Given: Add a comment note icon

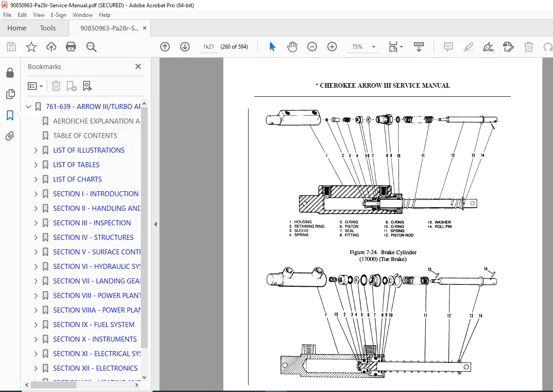Looking at the screenshot, I should pos(448,47).
